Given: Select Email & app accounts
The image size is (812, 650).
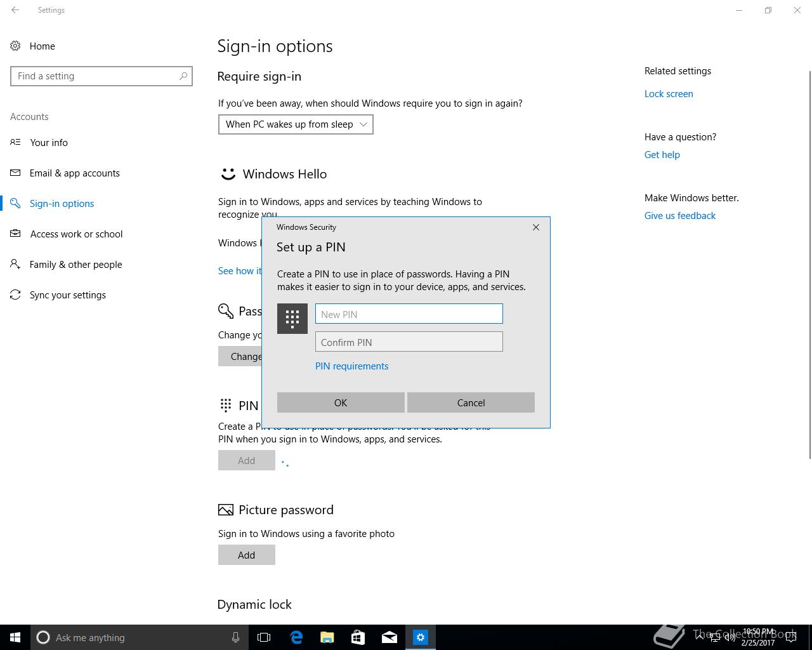Looking at the screenshot, I should tap(75, 173).
